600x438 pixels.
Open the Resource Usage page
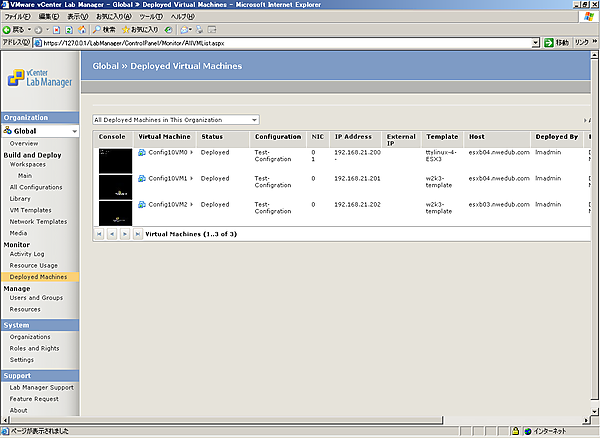[x=34, y=265]
